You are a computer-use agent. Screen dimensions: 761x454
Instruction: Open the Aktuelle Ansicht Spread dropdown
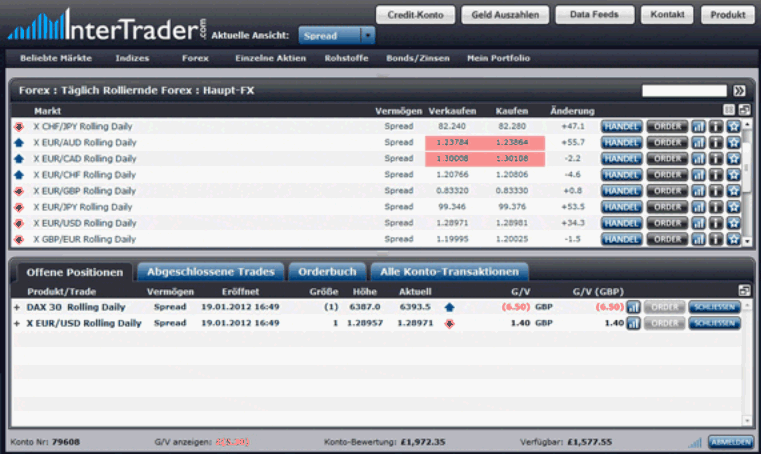click(x=337, y=35)
